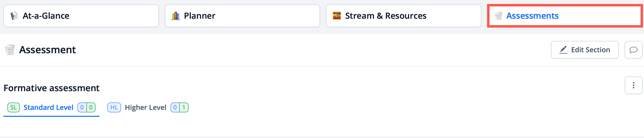Select the Assessments tab
Screen dimensions: 644x138
click(565, 16)
